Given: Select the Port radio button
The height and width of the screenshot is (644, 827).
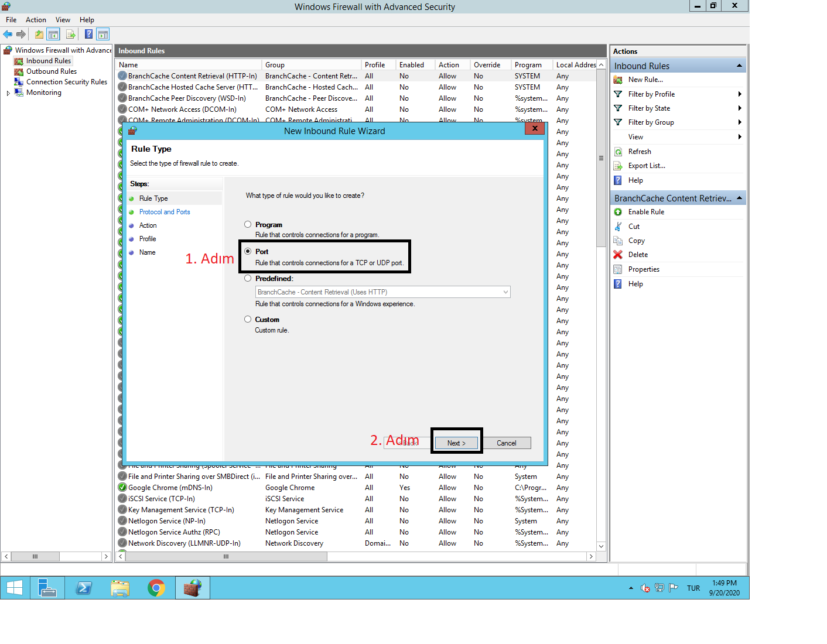Looking at the screenshot, I should pos(248,251).
